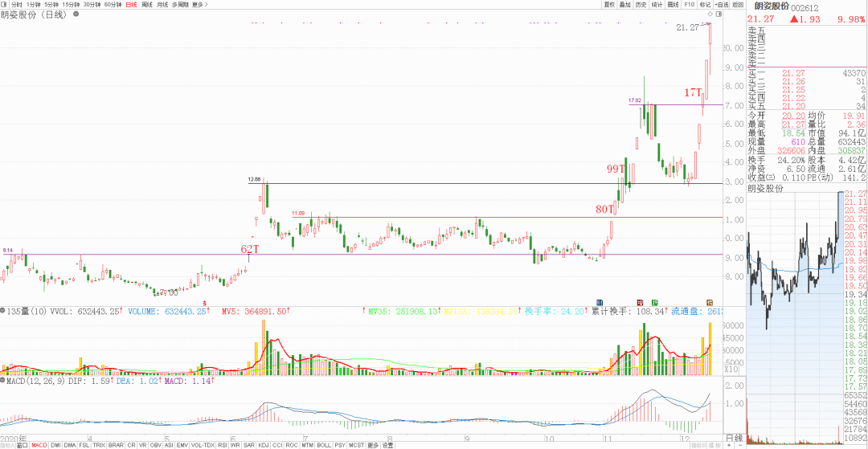Toggle the left panel icon at top-left
This screenshot has width=868, height=449.
coord(5,5)
